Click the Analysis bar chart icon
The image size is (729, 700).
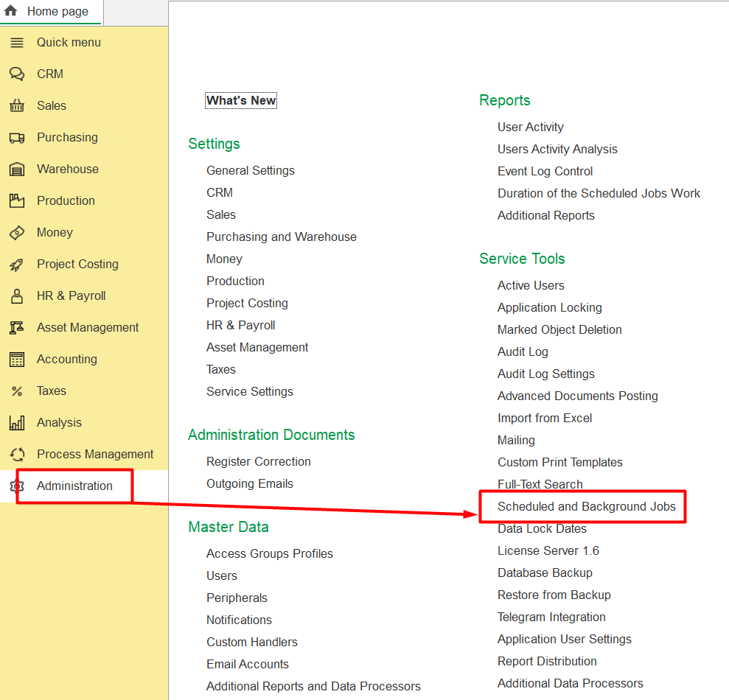click(17, 422)
